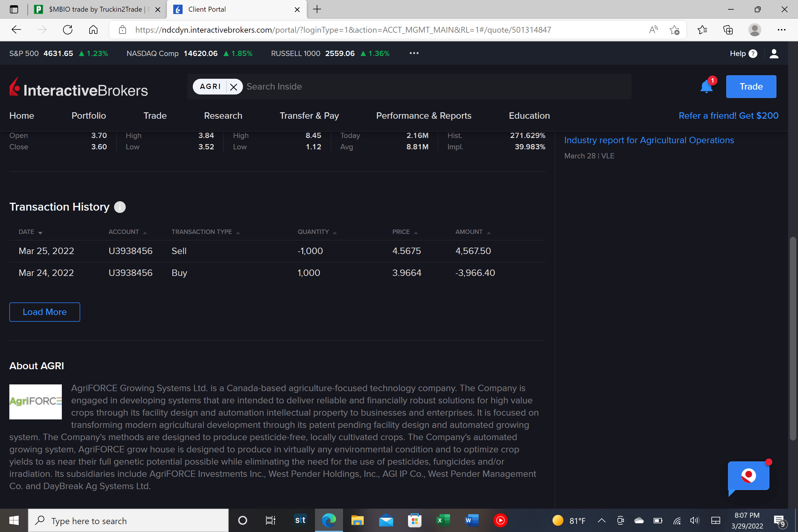This screenshot has width=798, height=532.
Task: Open the Performance & Reports menu
Action: coord(423,116)
